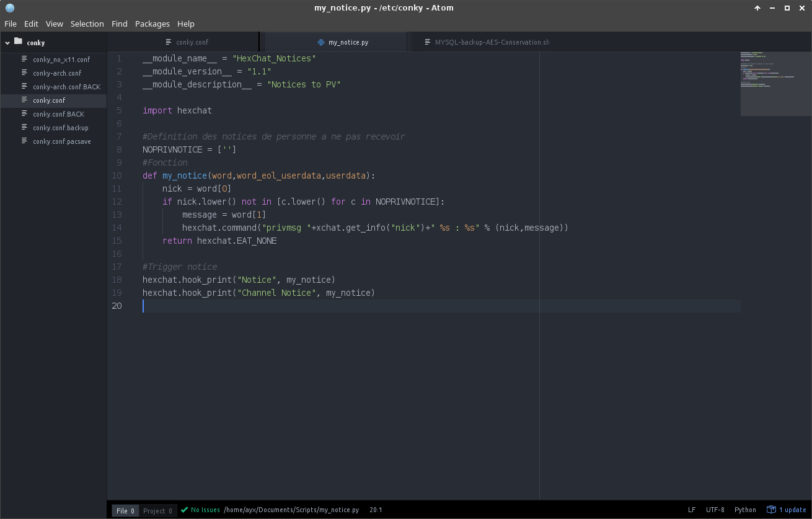Change UTF-8 encoding selector
The image size is (812, 519).
[x=715, y=510]
